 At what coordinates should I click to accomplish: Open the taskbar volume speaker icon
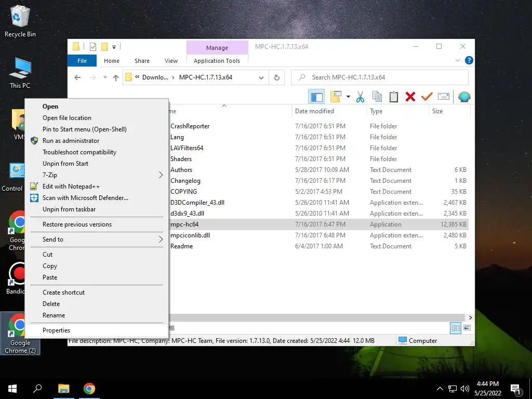point(465,389)
